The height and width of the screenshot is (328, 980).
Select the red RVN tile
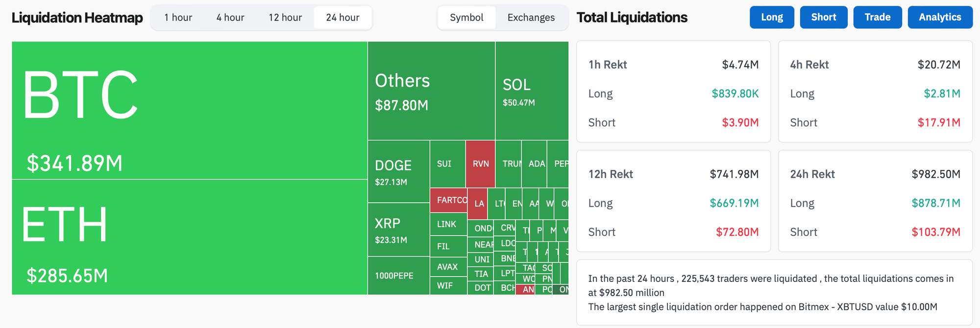click(480, 164)
